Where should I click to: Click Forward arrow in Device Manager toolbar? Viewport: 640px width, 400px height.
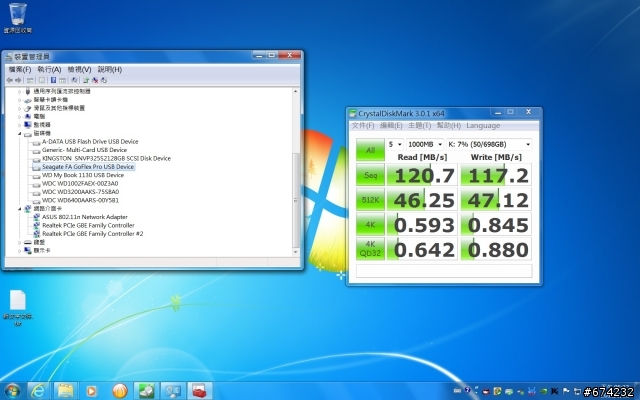pos(18,80)
